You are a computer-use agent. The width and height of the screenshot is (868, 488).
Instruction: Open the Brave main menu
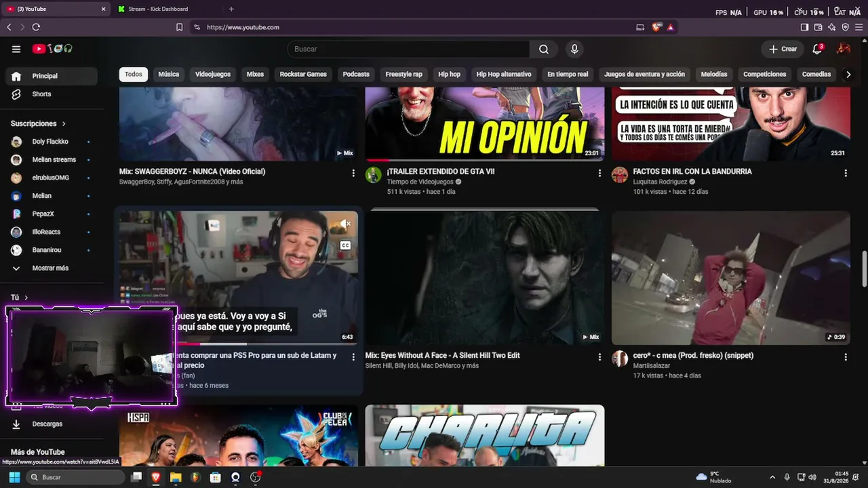[859, 27]
